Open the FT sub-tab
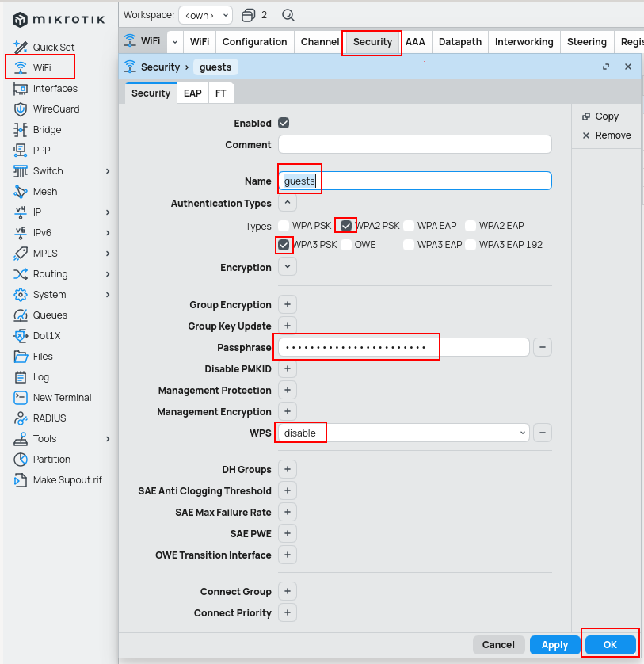 coord(220,93)
